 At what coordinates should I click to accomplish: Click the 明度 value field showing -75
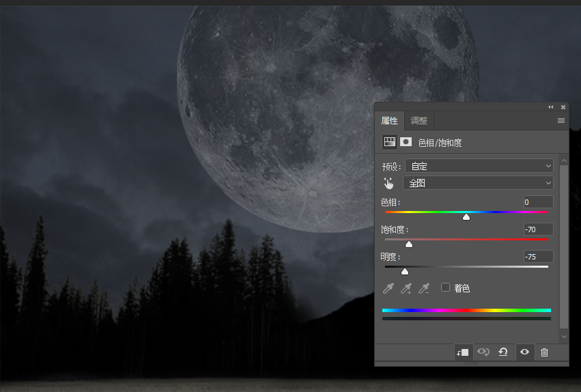pyautogui.click(x=539, y=257)
